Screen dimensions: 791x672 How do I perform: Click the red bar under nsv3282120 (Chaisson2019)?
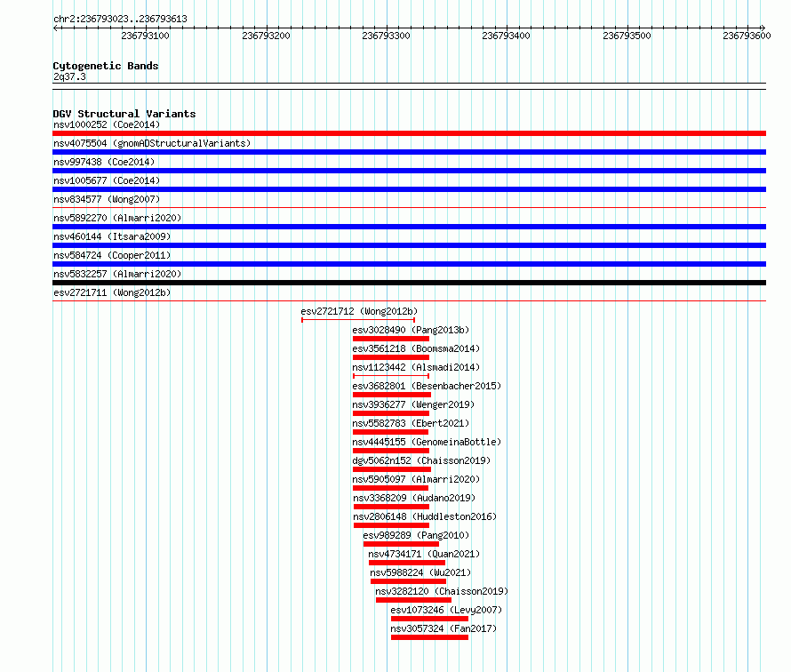click(x=413, y=600)
